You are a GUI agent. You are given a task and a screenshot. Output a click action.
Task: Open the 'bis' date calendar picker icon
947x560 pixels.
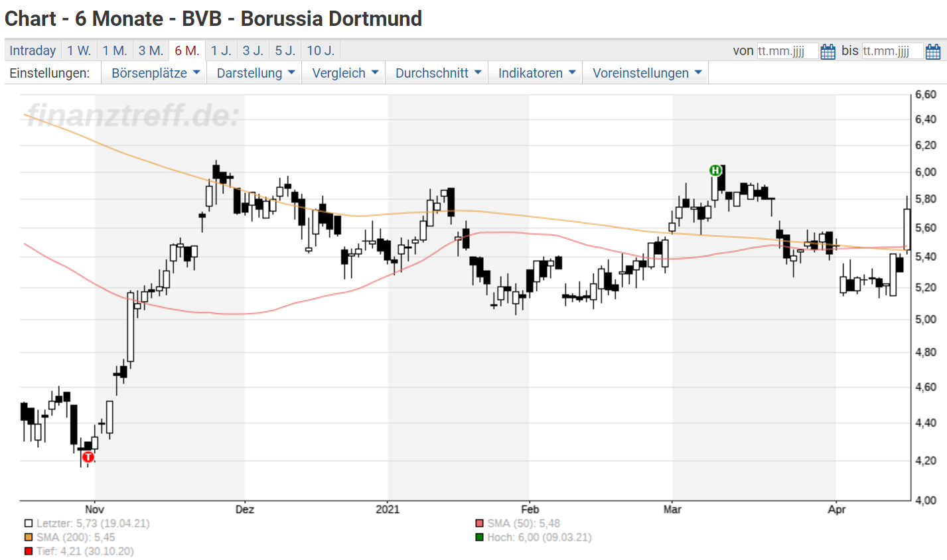932,51
